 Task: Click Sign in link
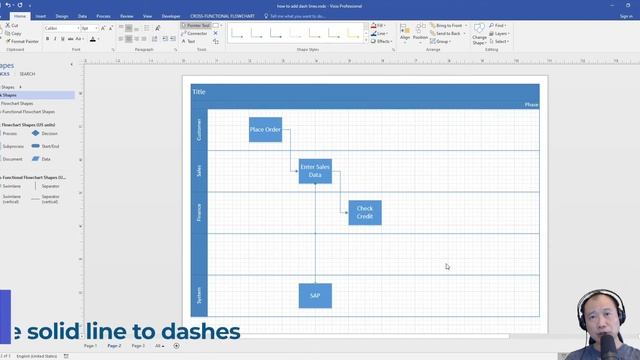point(626,16)
